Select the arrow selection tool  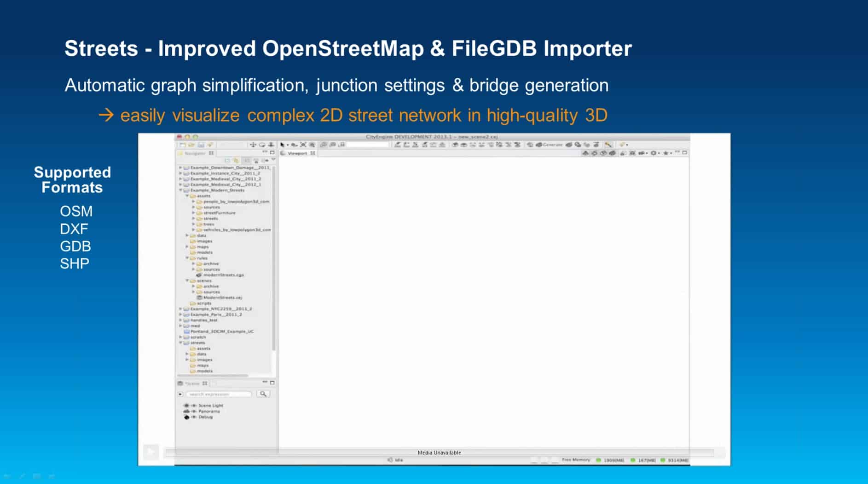tap(283, 145)
